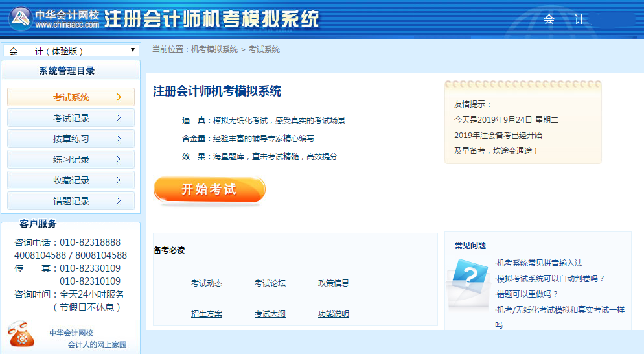Click the fax number 010-82330109
644x354 pixels.
(90, 268)
